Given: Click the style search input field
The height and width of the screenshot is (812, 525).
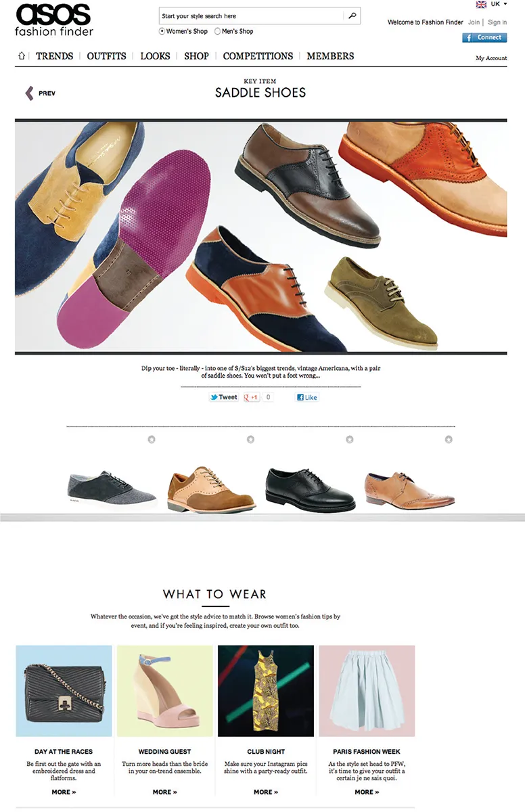Looking at the screenshot, I should 252,16.
